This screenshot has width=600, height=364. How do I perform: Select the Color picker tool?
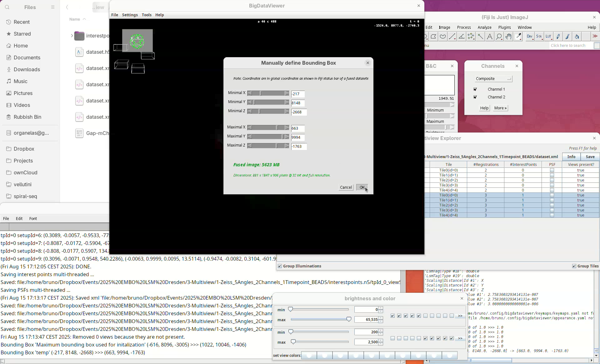(518, 37)
